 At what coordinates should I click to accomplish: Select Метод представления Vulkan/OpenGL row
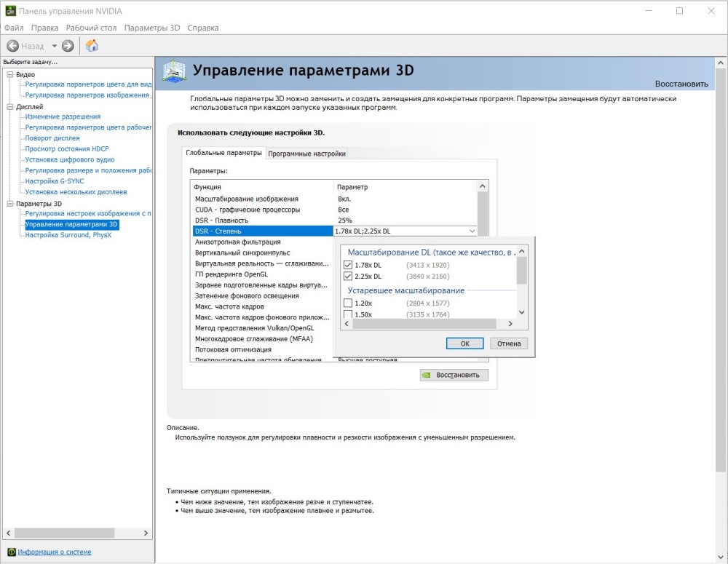262,328
